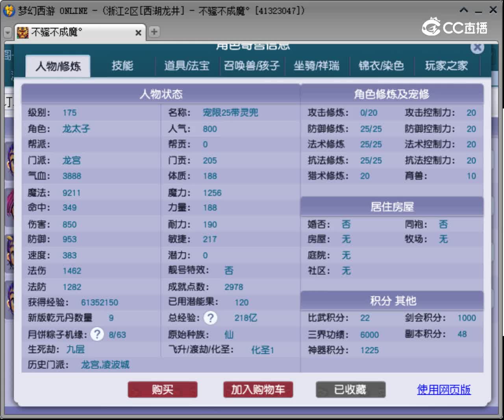Screen dimensions: 504x420
Task: Close the 不骚不成魔° tab
Action: [x=138, y=33]
